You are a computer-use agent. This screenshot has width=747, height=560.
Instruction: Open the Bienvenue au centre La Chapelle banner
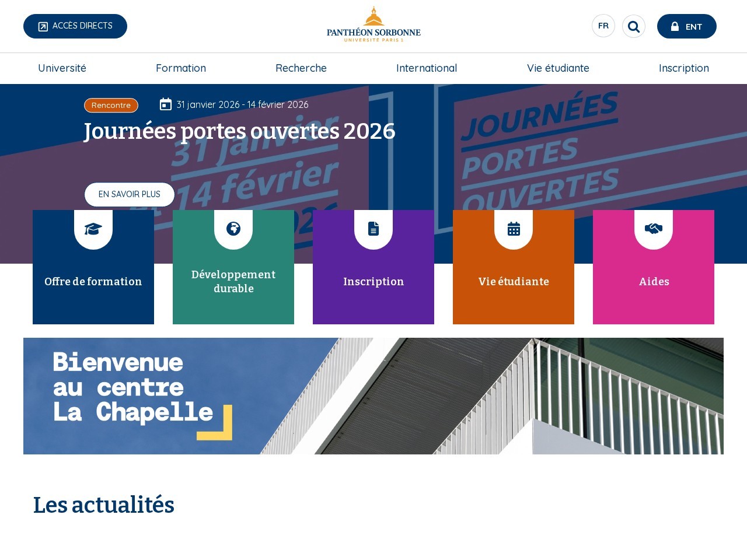[373, 396]
